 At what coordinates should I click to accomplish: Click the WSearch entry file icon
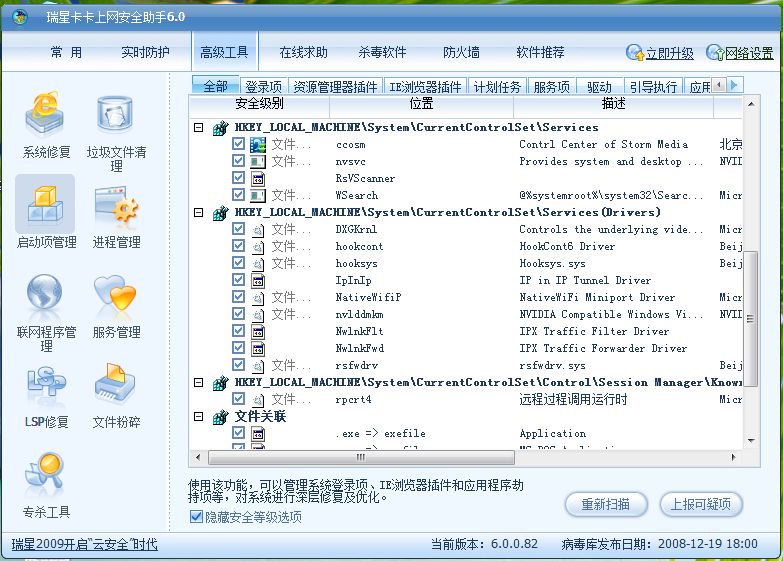pos(258,196)
